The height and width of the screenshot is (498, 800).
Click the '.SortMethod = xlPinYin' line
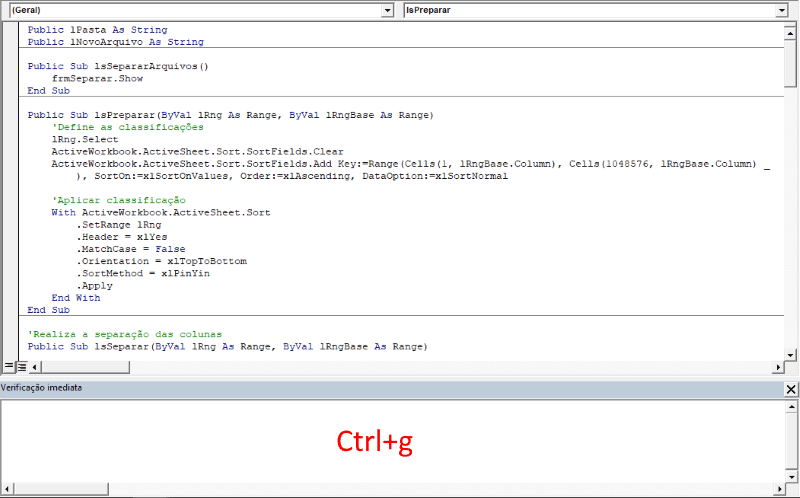point(143,273)
